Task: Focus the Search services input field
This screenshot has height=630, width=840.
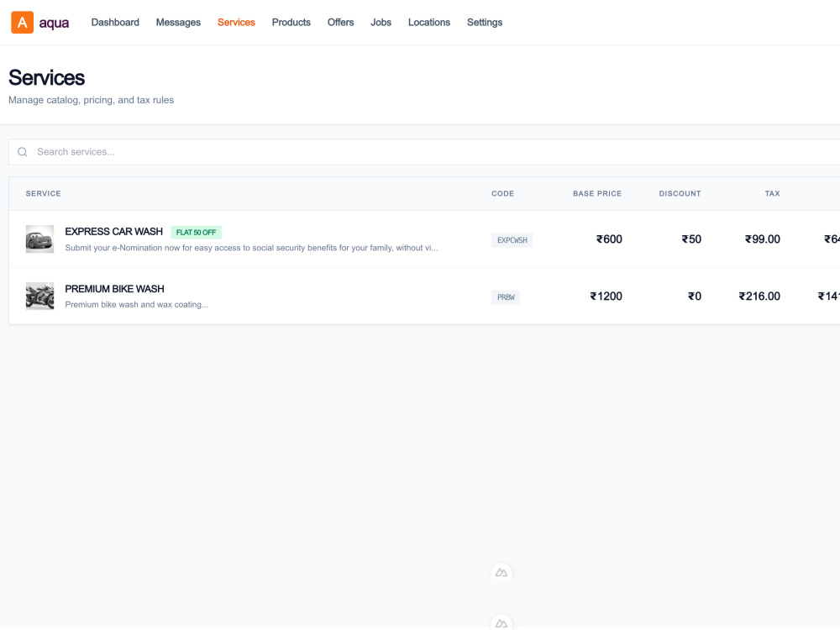Action: click(424, 152)
